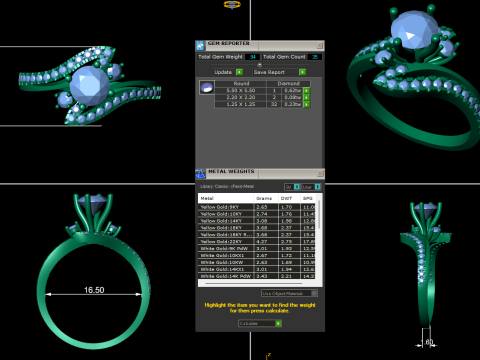Click the green arrow on the 1.25 X 1.25 row
The height and width of the screenshot is (360, 480).
click(307, 104)
